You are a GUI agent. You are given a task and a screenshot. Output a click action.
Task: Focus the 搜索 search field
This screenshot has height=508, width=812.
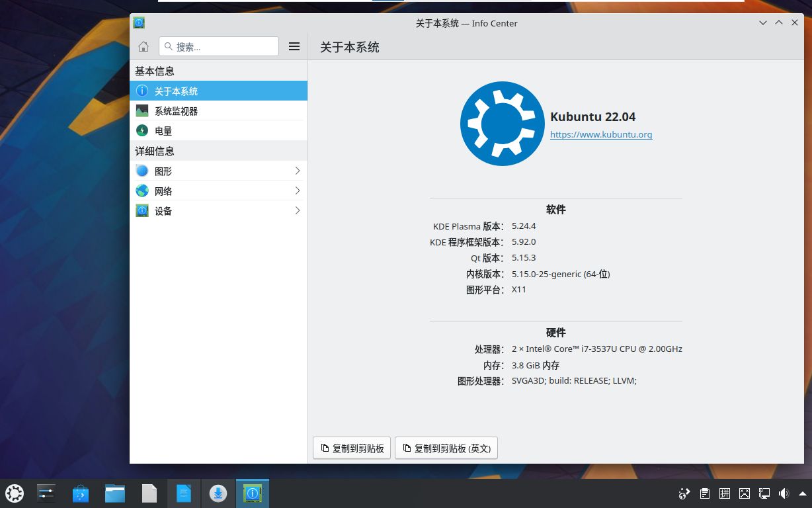tap(219, 46)
